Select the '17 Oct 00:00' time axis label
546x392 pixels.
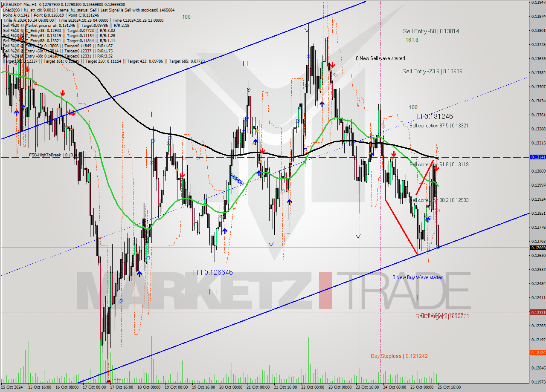click(x=94, y=387)
